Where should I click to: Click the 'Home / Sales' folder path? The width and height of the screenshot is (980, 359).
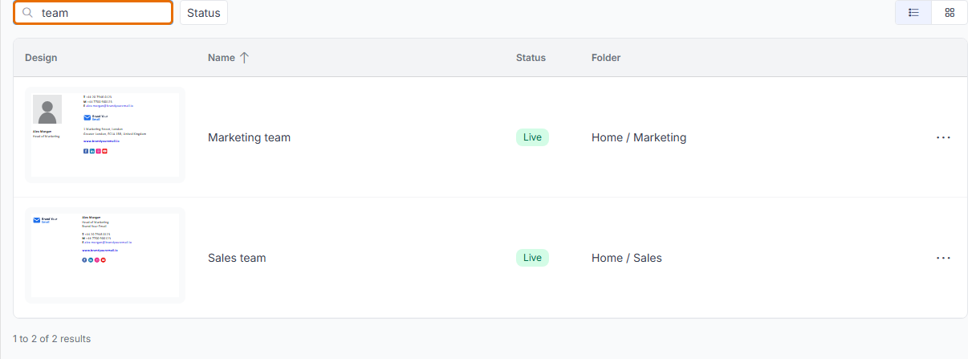click(627, 258)
